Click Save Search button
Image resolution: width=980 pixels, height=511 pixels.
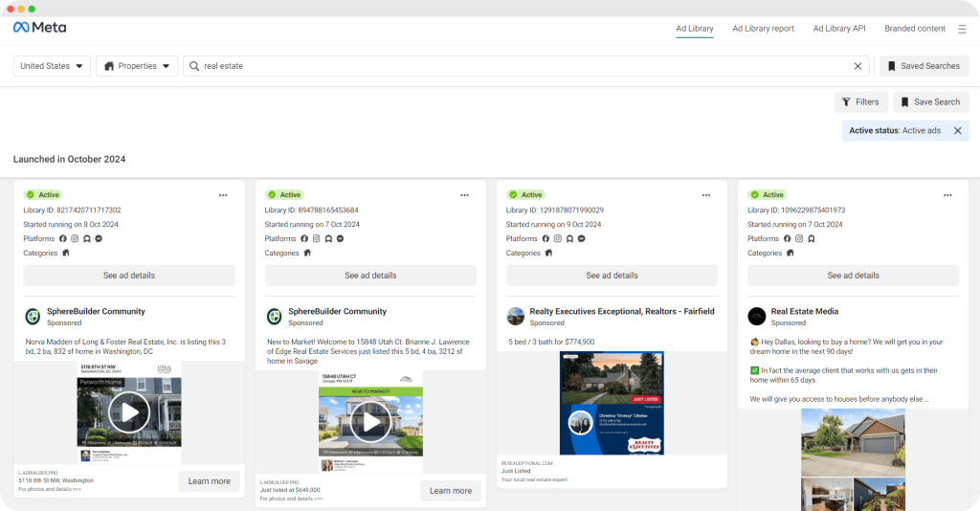pyautogui.click(x=931, y=101)
